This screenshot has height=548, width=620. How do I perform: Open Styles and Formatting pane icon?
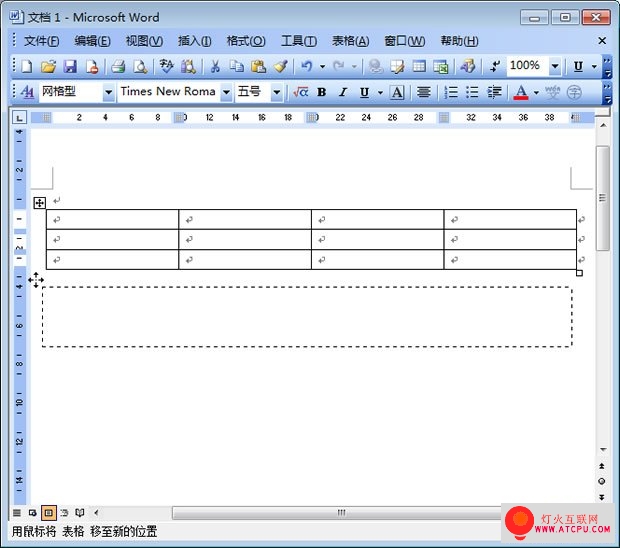(26, 92)
